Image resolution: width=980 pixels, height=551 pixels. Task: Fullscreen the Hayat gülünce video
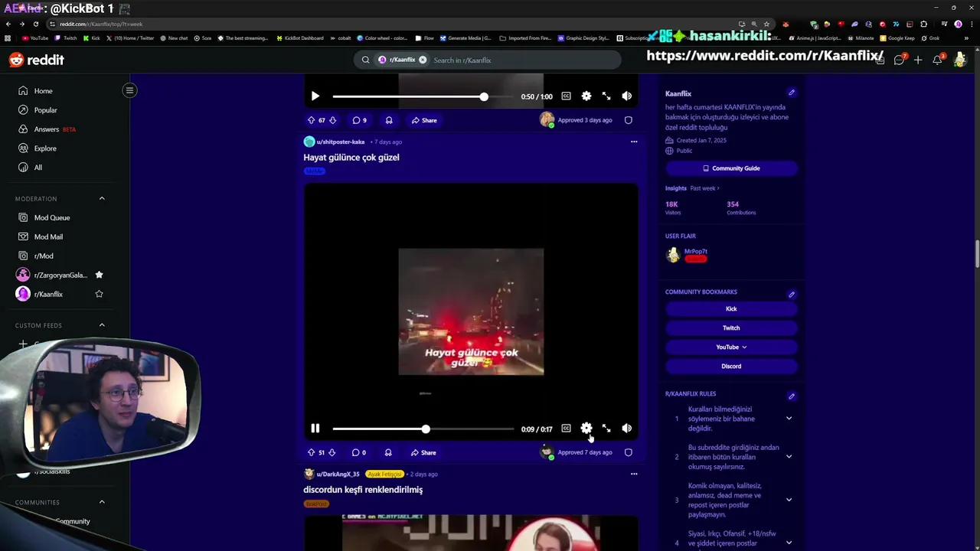(x=606, y=429)
